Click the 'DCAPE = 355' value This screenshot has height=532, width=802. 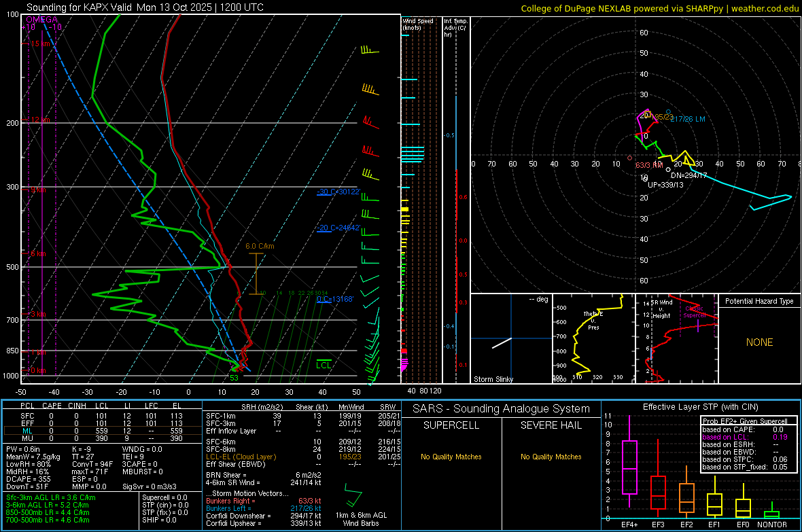pos(29,479)
